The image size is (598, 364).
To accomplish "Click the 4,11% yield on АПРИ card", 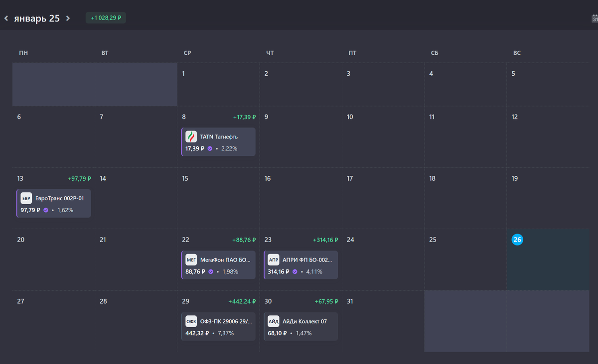I will point(314,271).
